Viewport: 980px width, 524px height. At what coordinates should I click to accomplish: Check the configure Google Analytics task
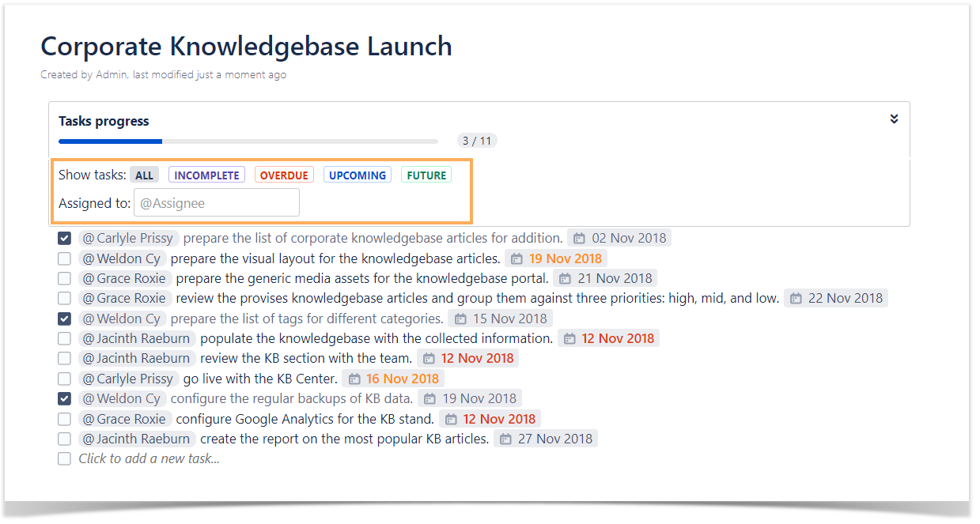pyautogui.click(x=65, y=419)
